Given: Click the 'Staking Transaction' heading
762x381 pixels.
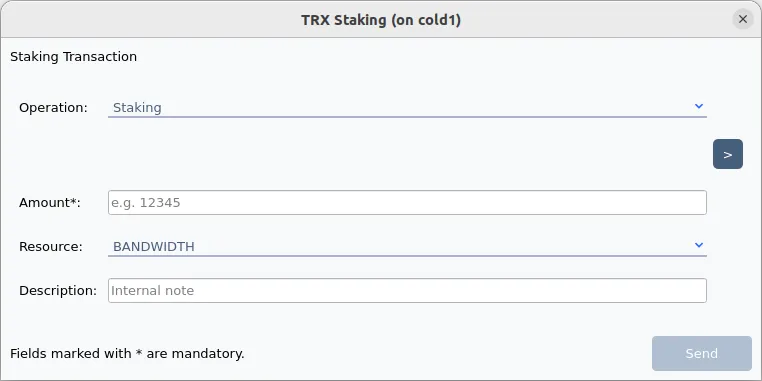Looking at the screenshot, I should coord(73,57).
